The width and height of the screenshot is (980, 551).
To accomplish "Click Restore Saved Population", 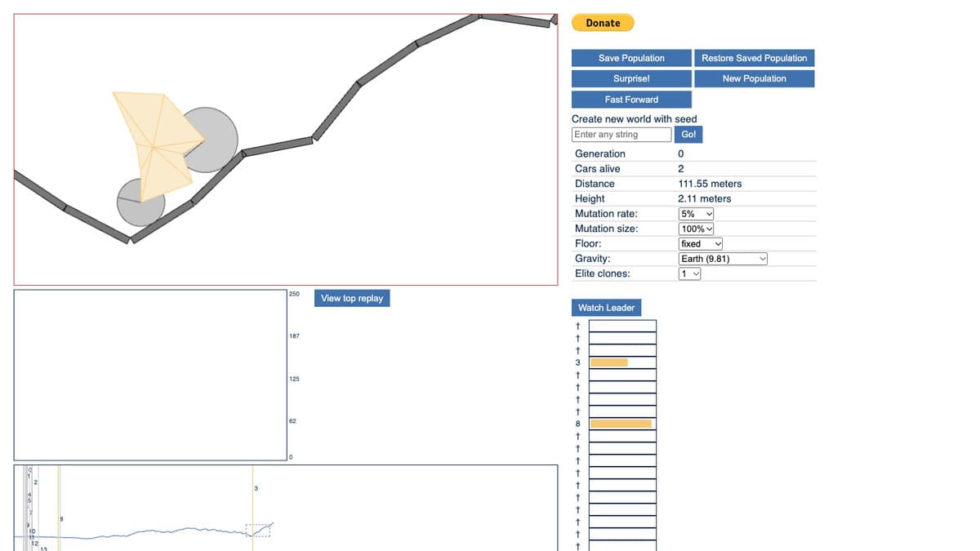I will pyautogui.click(x=754, y=58).
